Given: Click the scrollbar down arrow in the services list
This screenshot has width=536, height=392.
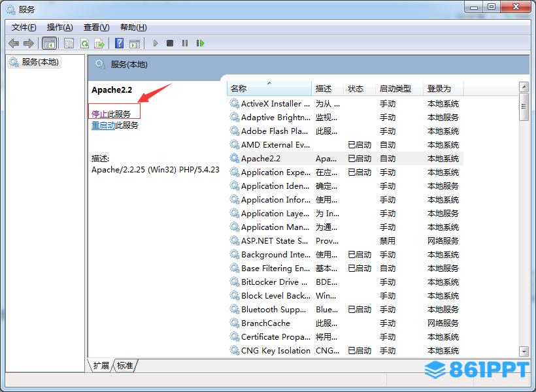Looking at the screenshot, I should [524, 351].
